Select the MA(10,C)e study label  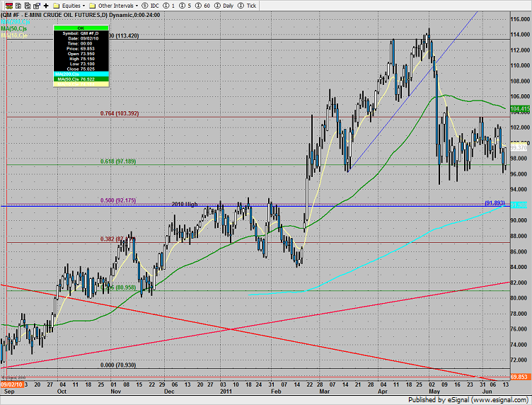tap(14, 35)
